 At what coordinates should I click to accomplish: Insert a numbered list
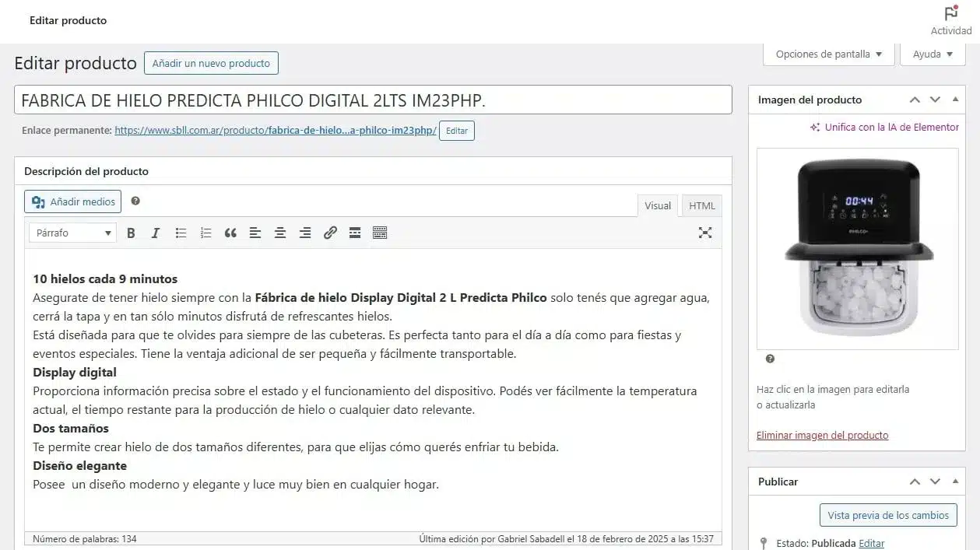coord(205,233)
